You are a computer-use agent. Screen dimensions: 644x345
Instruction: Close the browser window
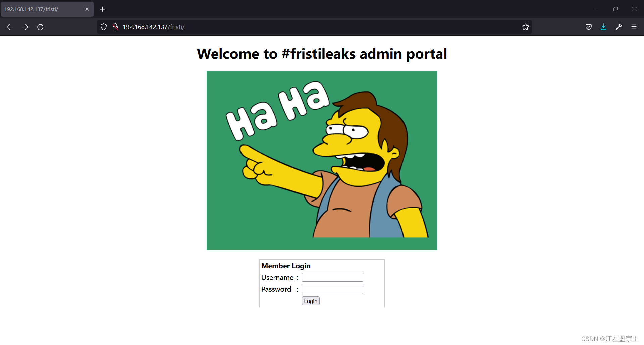[x=634, y=9]
